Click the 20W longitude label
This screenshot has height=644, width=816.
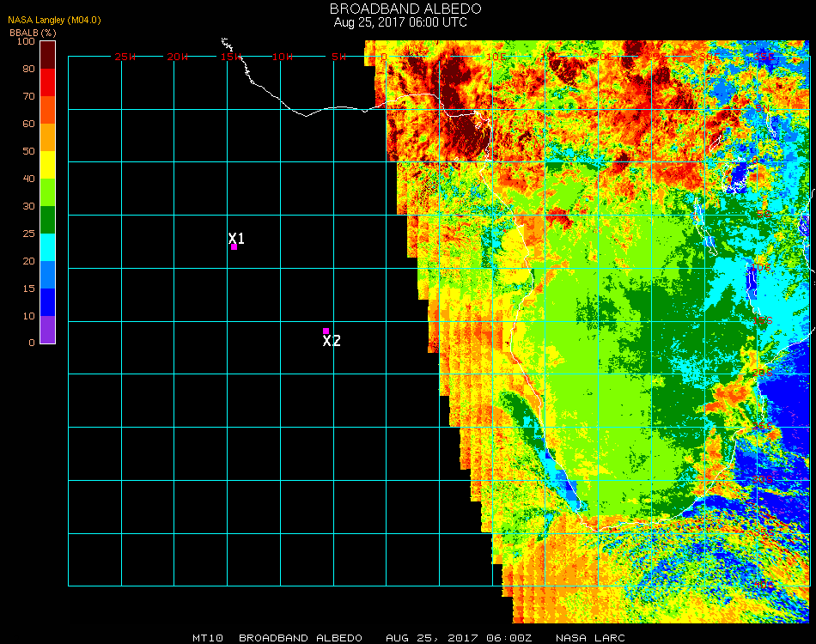coord(178,57)
